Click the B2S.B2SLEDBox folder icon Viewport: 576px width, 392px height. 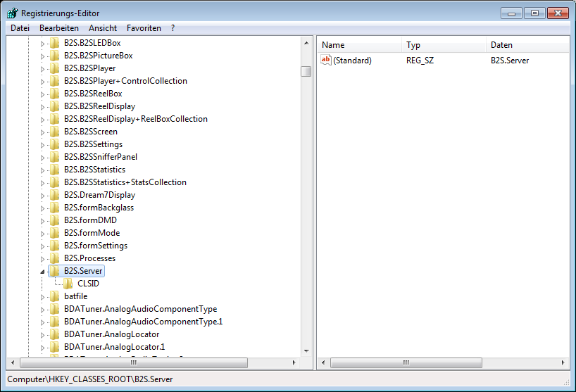pos(54,43)
